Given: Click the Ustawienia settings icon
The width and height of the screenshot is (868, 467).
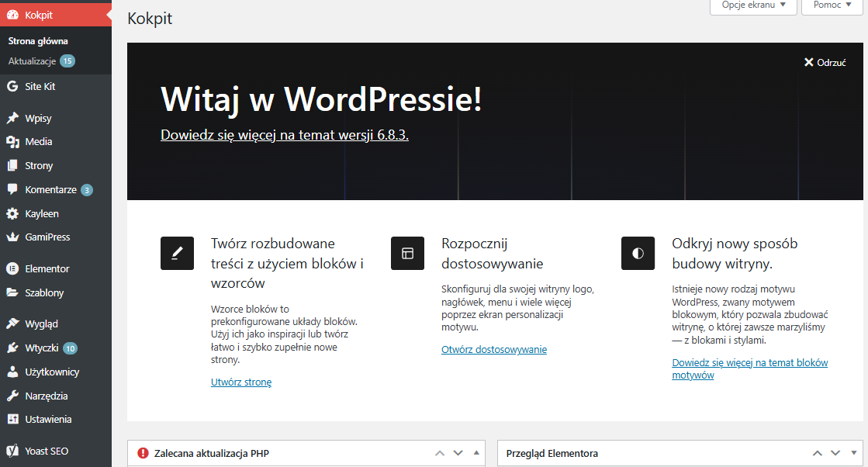Looking at the screenshot, I should coord(12,420).
